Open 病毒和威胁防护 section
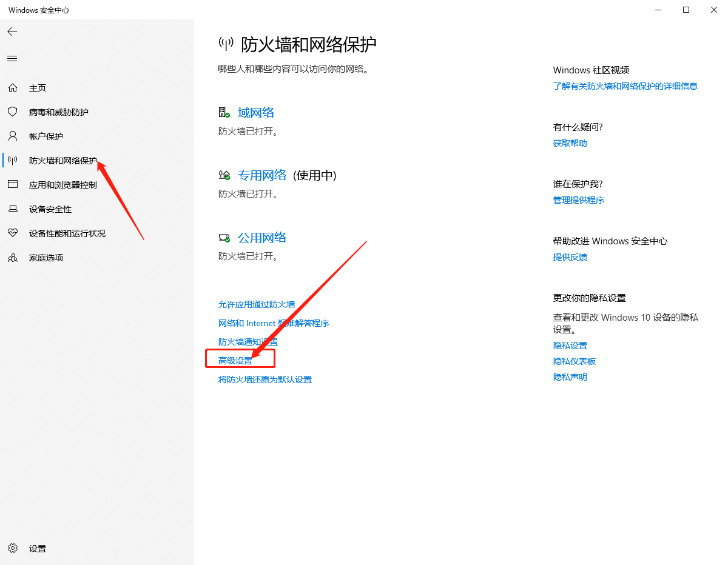728x565 pixels. point(59,112)
